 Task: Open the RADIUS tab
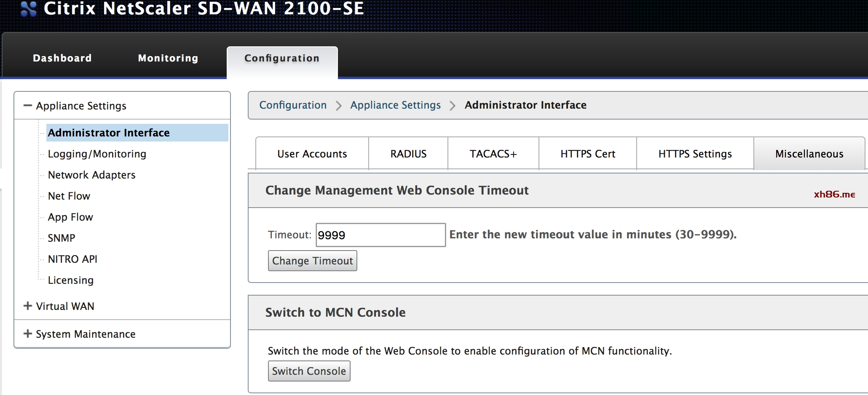[408, 153]
